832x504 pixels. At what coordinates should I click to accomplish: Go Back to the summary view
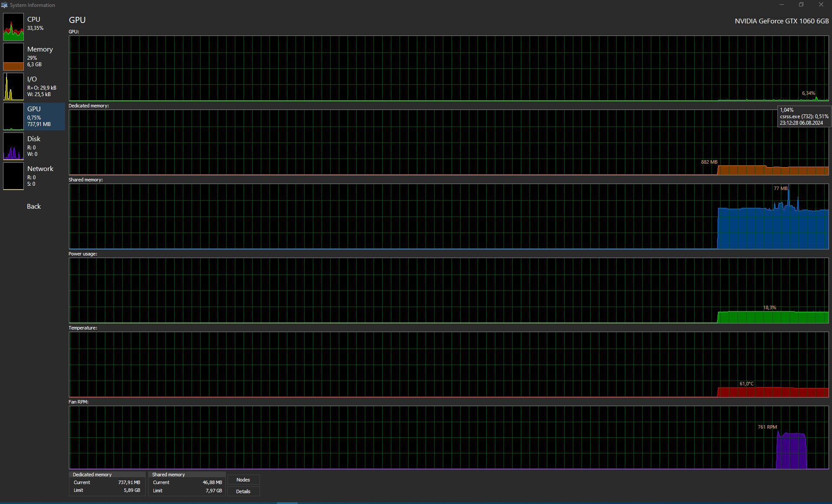tap(34, 207)
